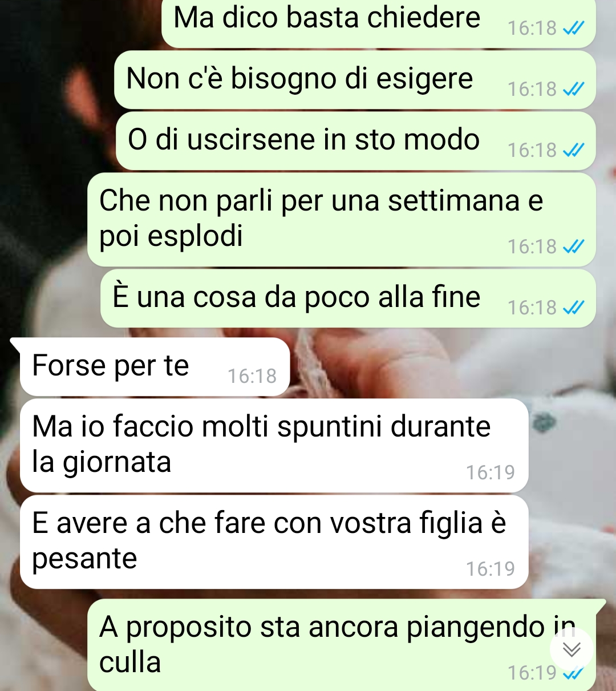Screen dimensions: 616x691
Task: Select 'Ma dico basta chiedere' bubble
Action: tap(379, 23)
